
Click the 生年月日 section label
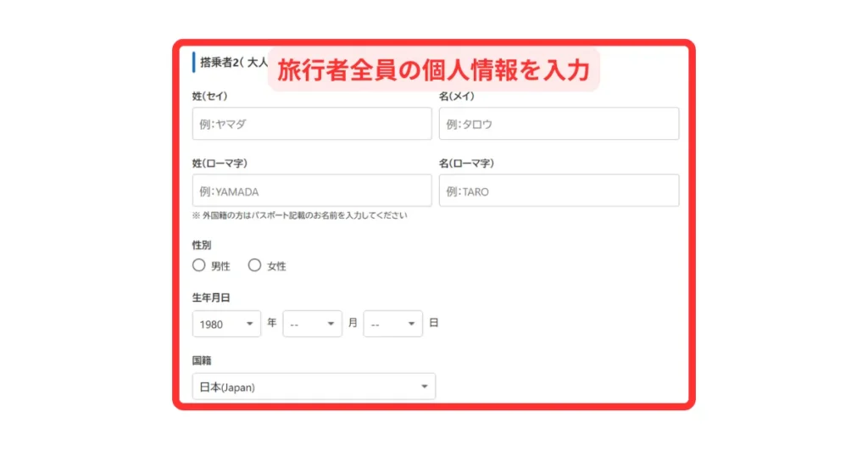(211, 298)
